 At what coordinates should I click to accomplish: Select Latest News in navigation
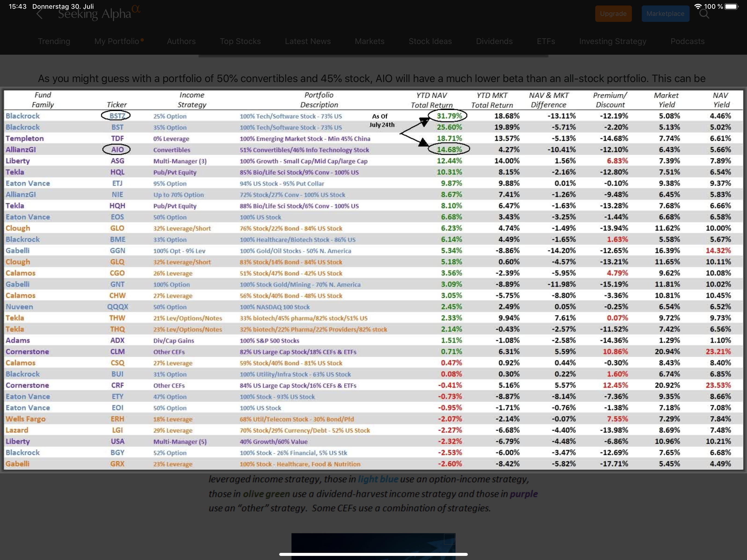pyautogui.click(x=308, y=41)
